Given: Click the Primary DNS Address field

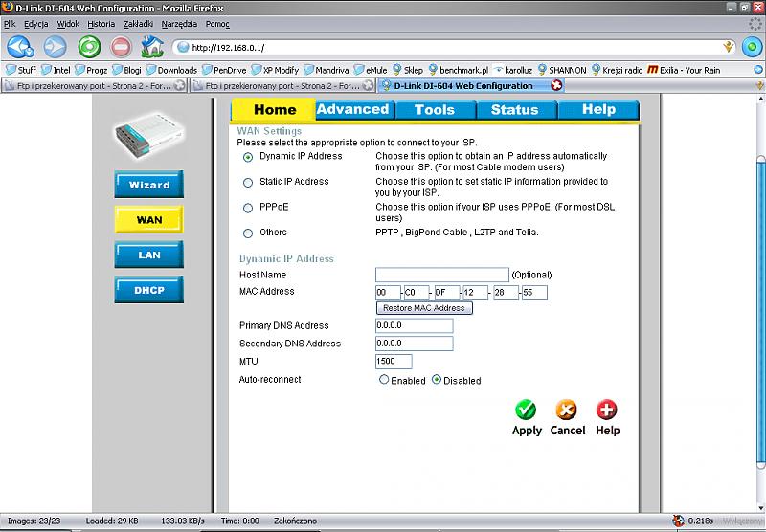Looking at the screenshot, I should (x=414, y=325).
